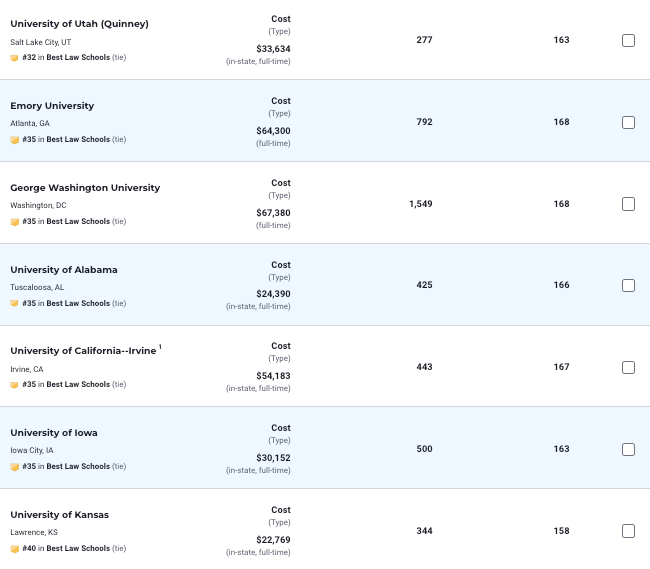Click Best Law Schools link under University of Kansas
This screenshot has width=650, height=569.
pyautogui.click(x=78, y=549)
